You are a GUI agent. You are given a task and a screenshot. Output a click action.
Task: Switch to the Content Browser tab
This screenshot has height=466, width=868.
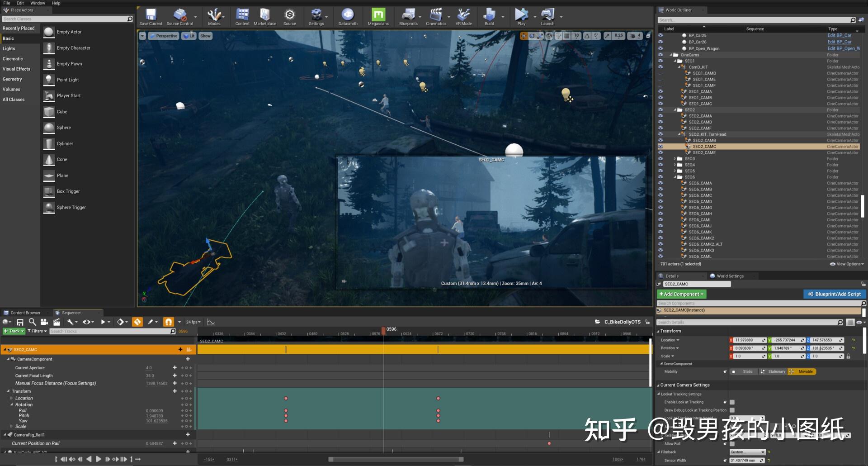pyautogui.click(x=25, y=313)
